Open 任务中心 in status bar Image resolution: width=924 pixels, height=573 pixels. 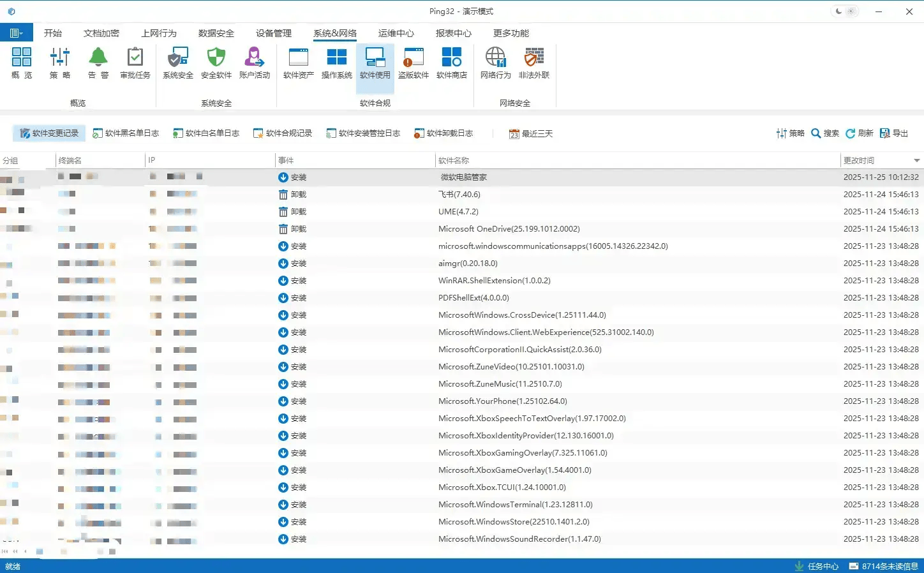click(x=817, y=566)
